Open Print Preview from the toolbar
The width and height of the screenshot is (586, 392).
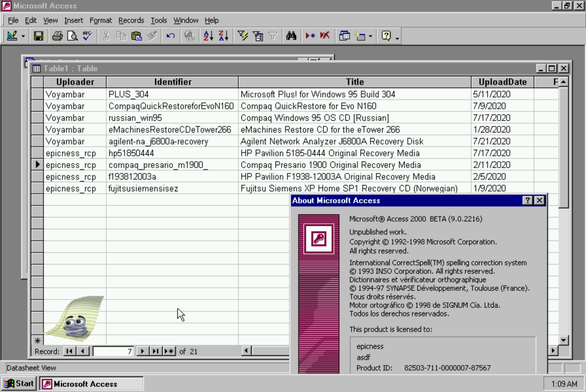click(x=72, y=36)
